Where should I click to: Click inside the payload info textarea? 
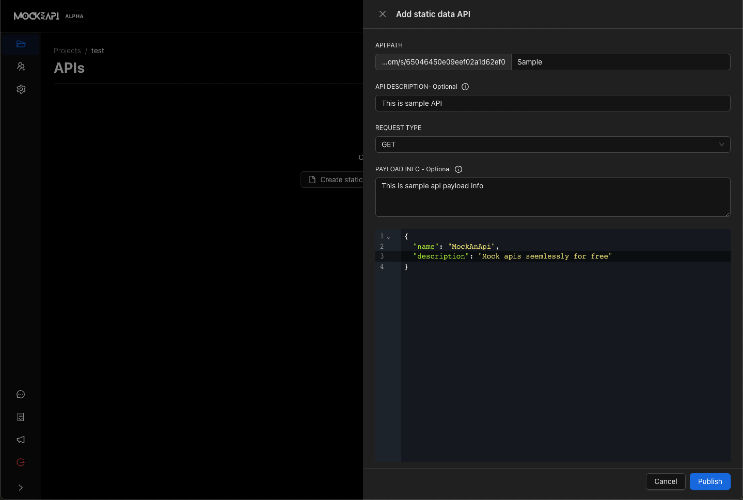[552, 196]
